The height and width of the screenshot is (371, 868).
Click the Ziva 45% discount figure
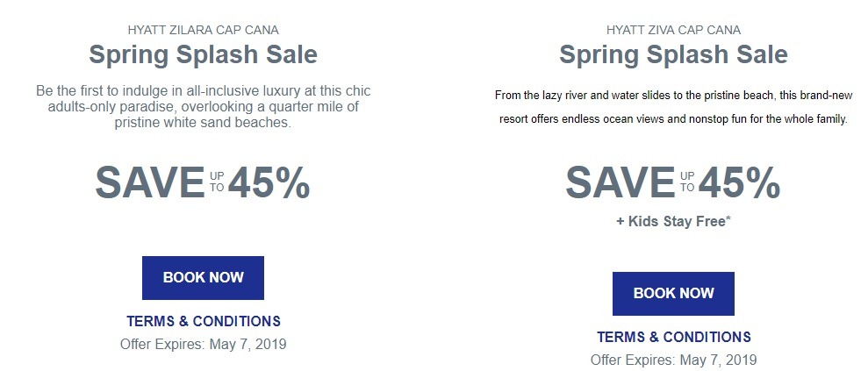pos(739,183)
